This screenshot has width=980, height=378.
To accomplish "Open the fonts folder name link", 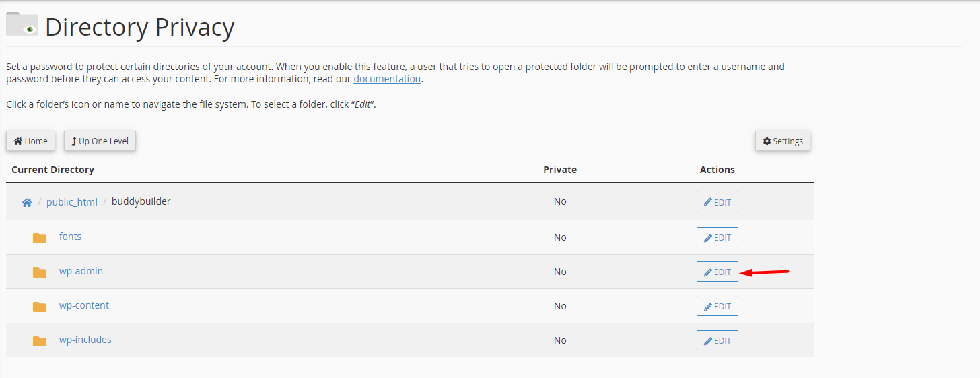I will (70, 237).
